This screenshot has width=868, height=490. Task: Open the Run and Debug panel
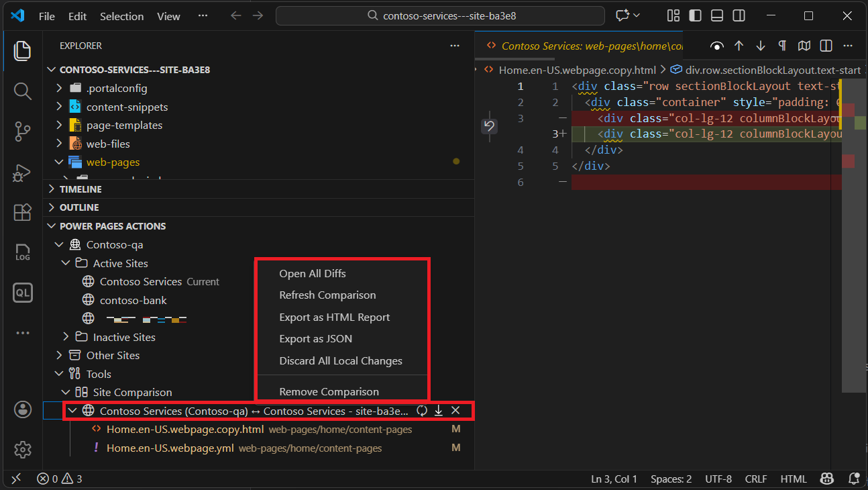pyautogui.click(x=22, y=173)
